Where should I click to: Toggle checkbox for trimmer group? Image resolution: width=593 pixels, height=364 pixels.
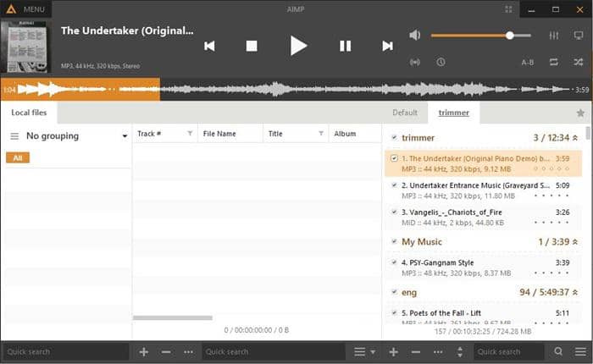394,138
